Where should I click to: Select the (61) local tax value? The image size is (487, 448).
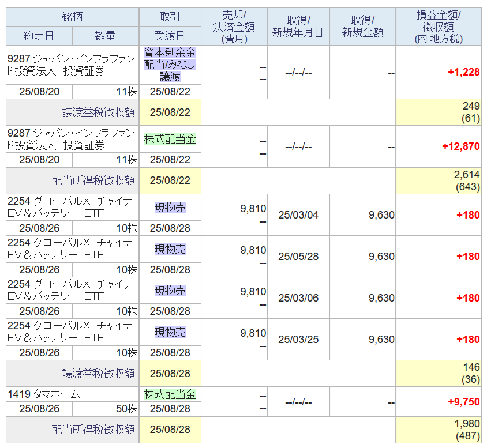click(x=471, y=118)
